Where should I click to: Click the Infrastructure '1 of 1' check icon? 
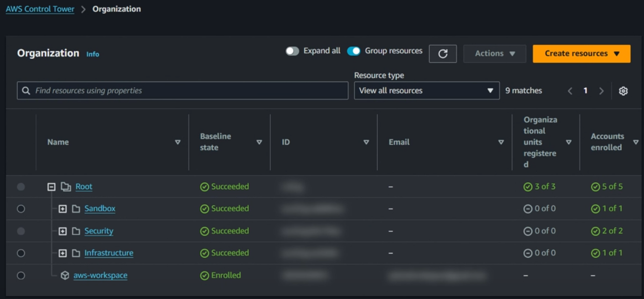tap(596, 253)
